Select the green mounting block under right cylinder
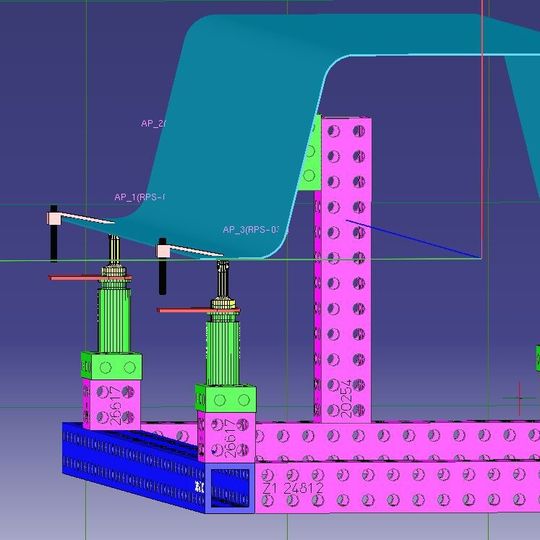Viewport: 540px width, 540px height. 226,398
